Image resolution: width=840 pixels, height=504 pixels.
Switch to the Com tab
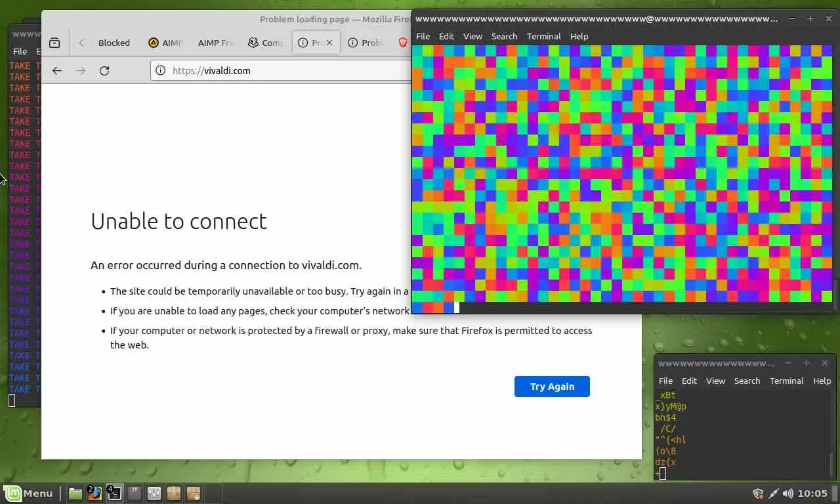click(x=266, y=43)
